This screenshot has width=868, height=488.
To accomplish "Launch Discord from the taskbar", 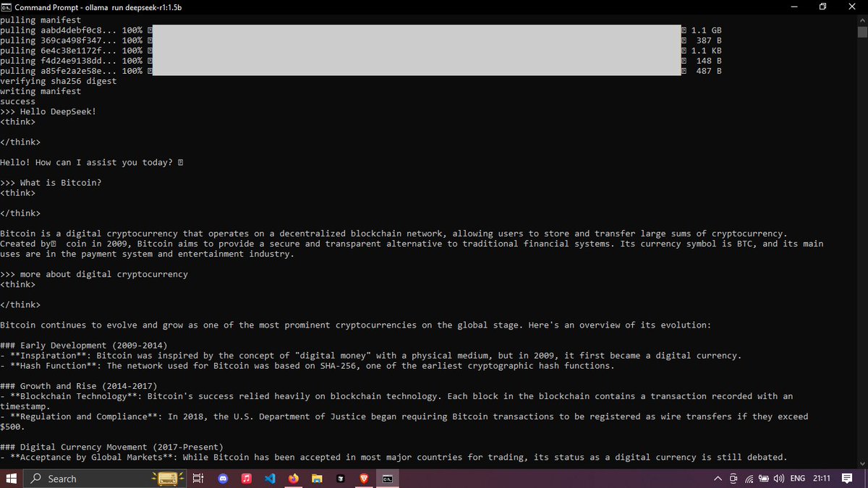I will tap(223, 479).
